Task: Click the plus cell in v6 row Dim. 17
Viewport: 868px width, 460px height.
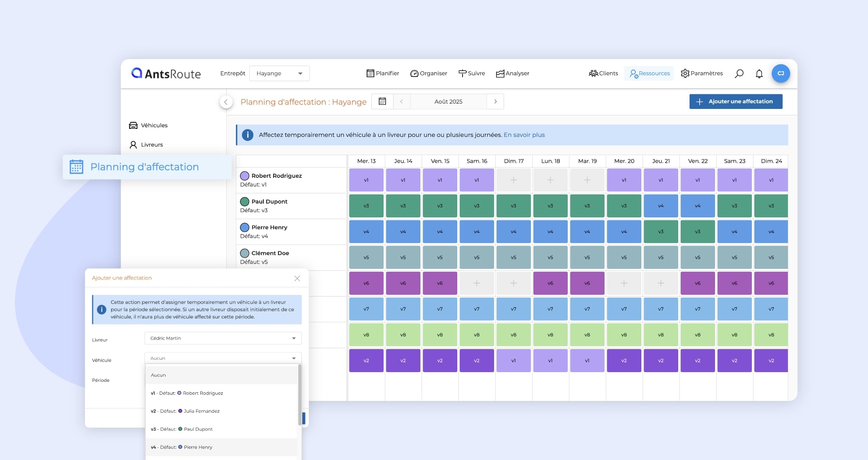Action: pos(514,283)
